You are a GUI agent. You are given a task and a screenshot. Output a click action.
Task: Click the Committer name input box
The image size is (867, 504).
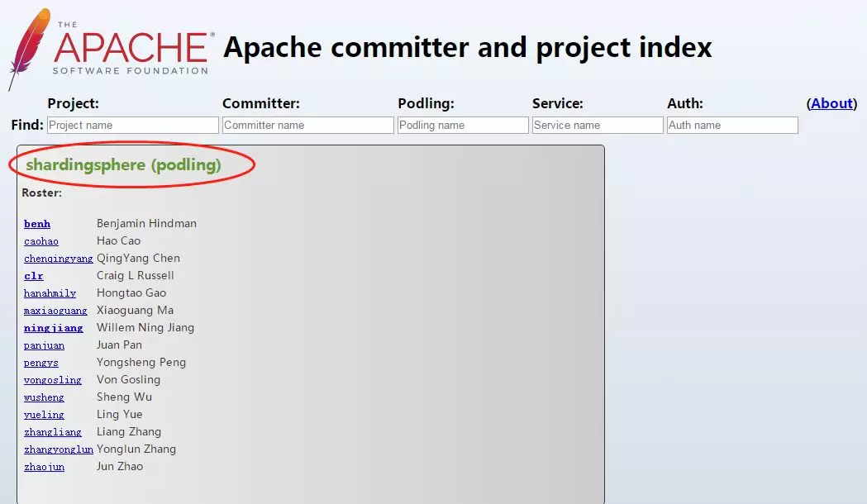[x=307, y=126]
